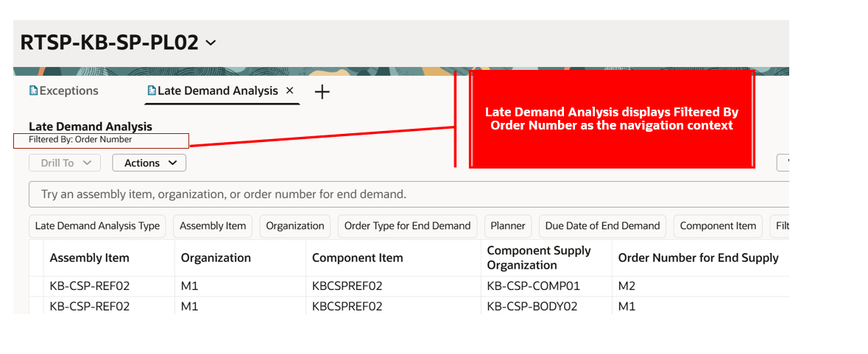This screenshot has width=868, height=354.
Task: Click KB-CSP-REF02 in the KB-CSP-BODY02 row
Action: click(x=90, y=306)
